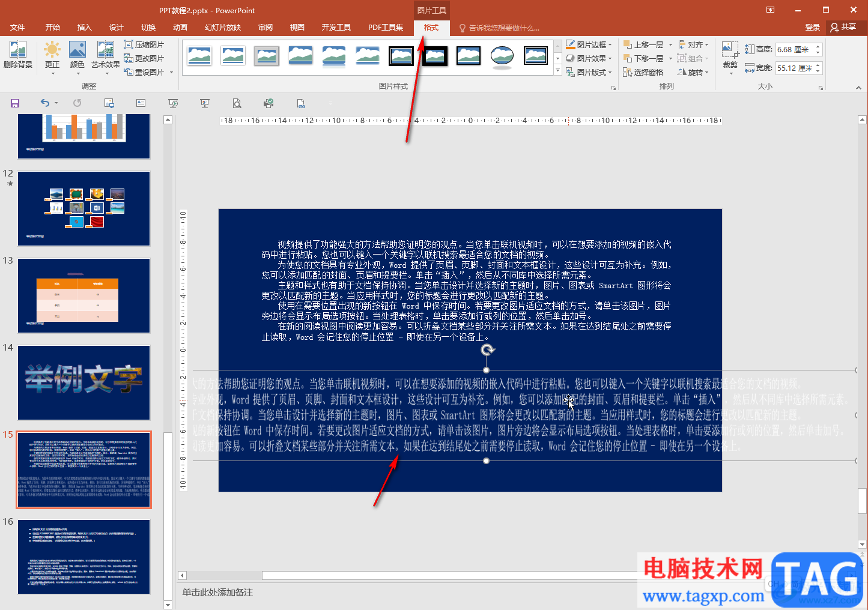868x610 pixels.
Task: Click Send Backward (下移一层)
Action: (643, 58)
